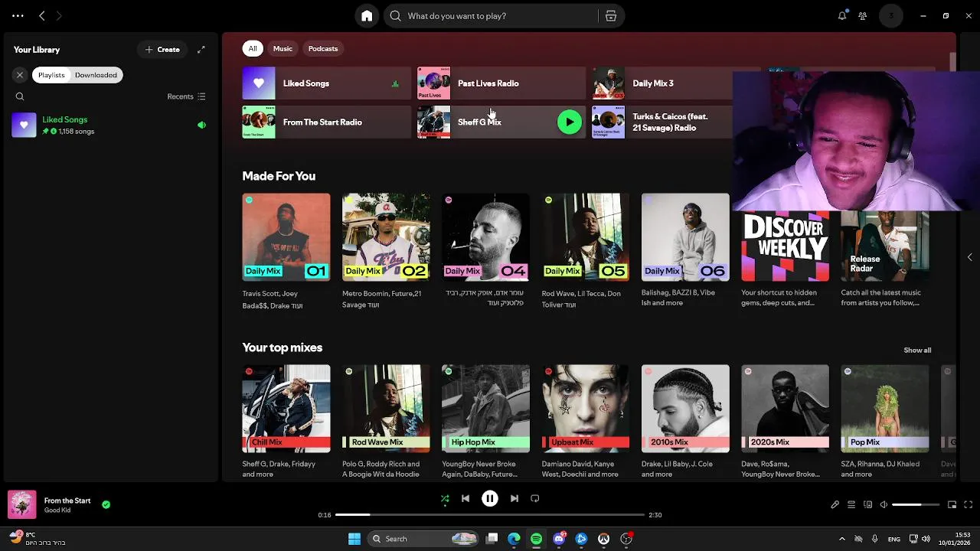Open Spotify icon in the taskbar
The height and width of the screenshot is (551, 980).
(537, 539)
